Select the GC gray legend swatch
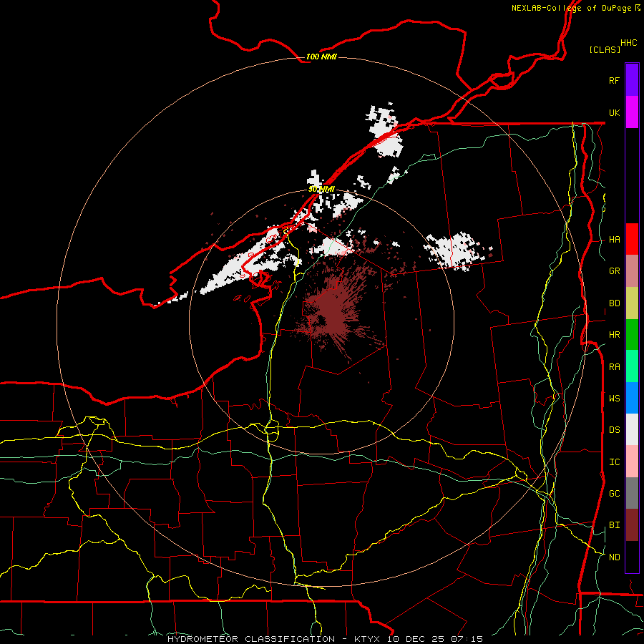644x644 pixels. [632, 493]
